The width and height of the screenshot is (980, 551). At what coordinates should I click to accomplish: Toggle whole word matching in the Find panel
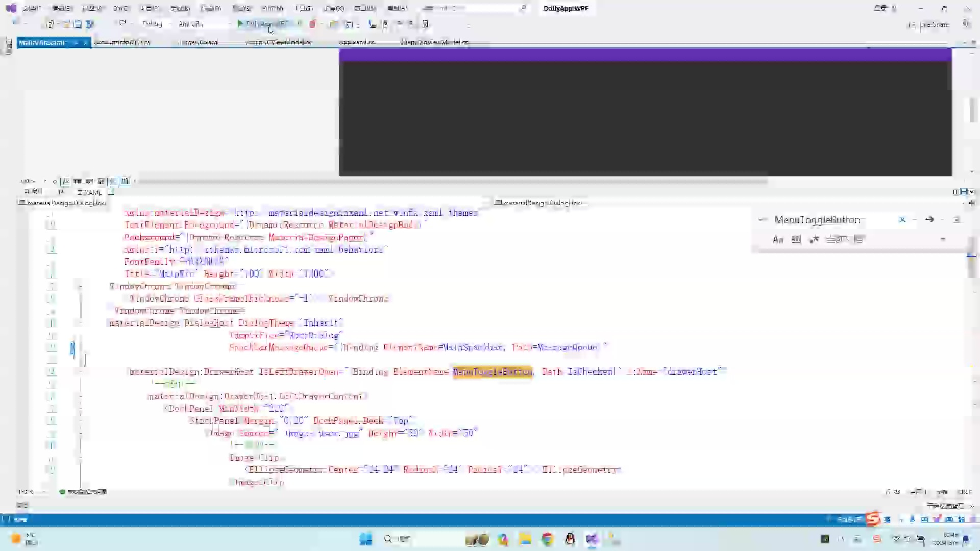point(796,239)
